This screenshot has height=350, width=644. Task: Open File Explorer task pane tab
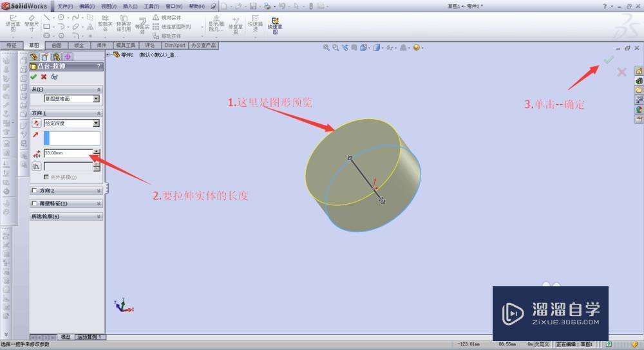639,90
